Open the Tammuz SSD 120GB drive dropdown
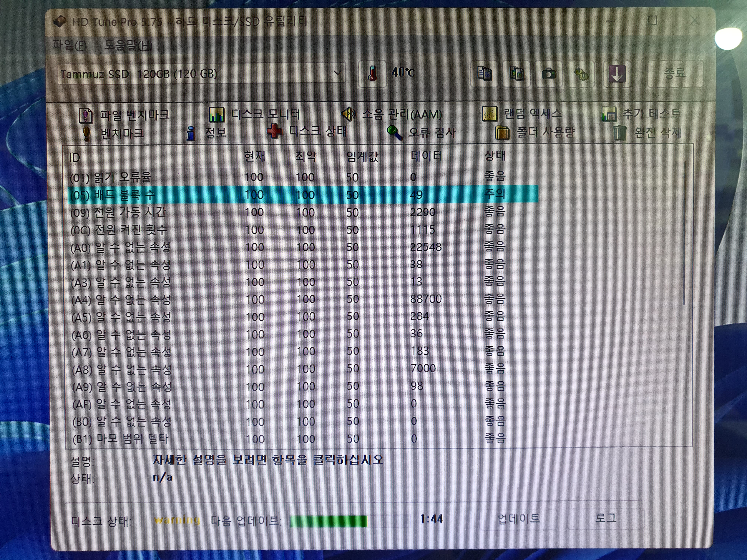 [x=201, y=74]
